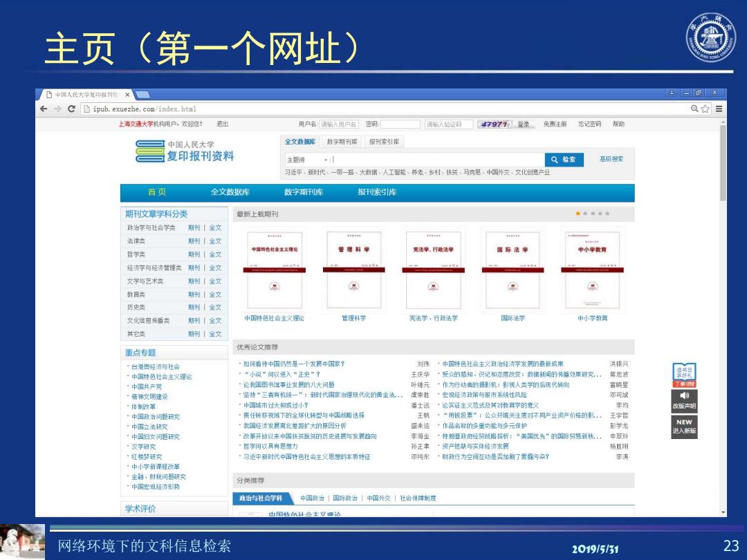Click the 忘记密码 link
747x560 pixels.
click(589, 124)
